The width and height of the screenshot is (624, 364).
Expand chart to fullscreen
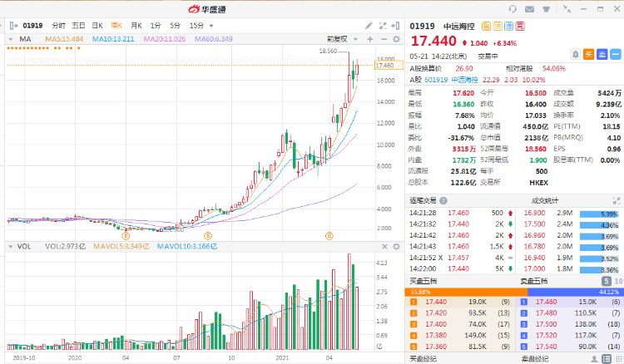[x=383, y=26]
